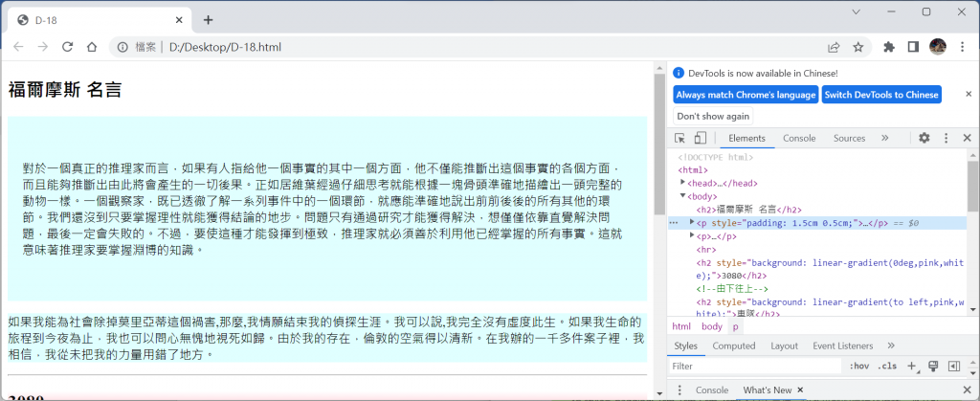Screen dimensions: 980x401
Task: Add a new style rule
Action: coord(912,367)
